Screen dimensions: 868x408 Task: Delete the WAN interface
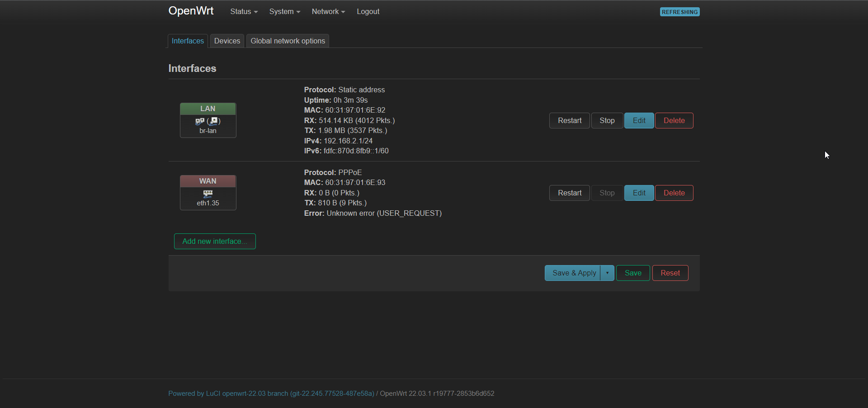674,193
